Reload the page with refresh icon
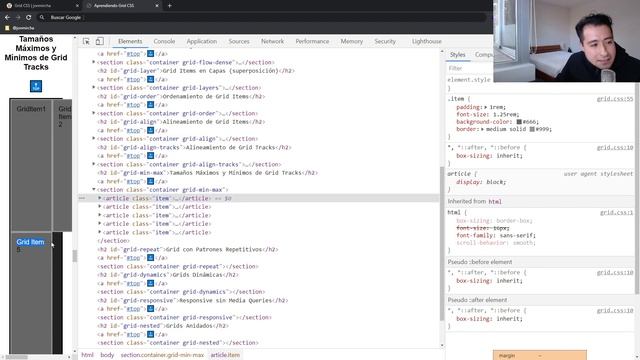The height and width of the screenshot is (360, 640). tap(29, 18)
